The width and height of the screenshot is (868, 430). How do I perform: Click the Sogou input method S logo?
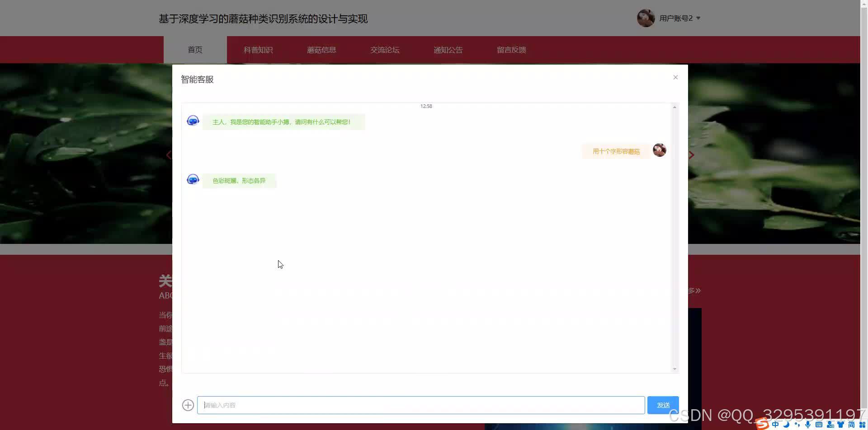763,424
